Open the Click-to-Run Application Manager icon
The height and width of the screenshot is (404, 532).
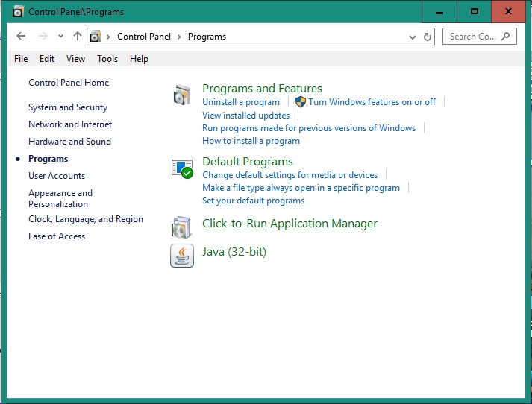[181, 227]
